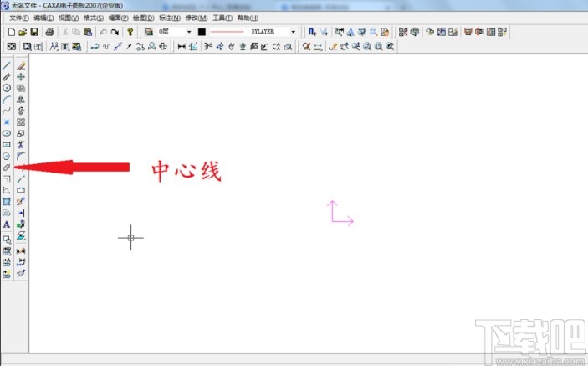Click the Save file icon
Viewport: 588px width, 366px height.
(x=34, y=32)
